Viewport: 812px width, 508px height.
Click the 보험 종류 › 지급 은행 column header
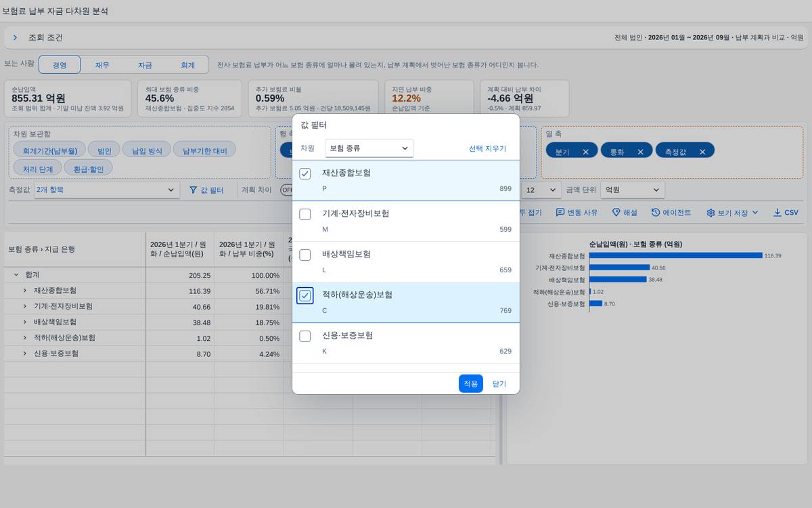click(75, 249)
